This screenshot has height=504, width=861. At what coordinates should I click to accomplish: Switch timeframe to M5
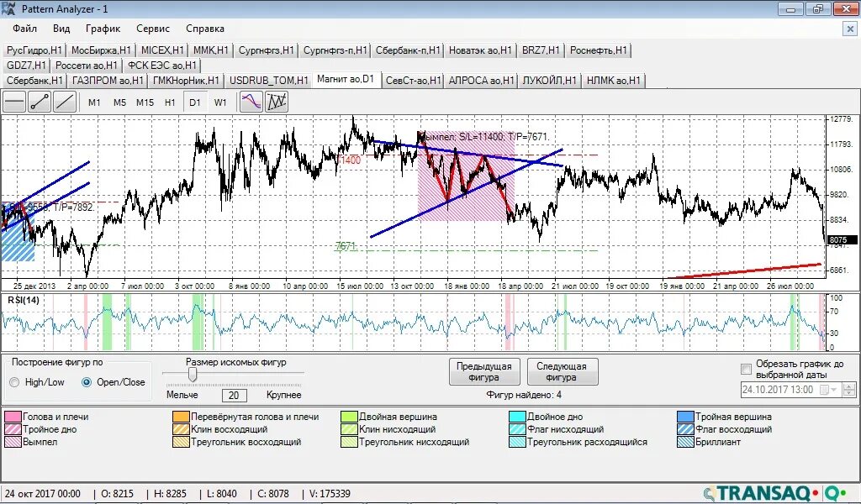[x=119, y=102]
